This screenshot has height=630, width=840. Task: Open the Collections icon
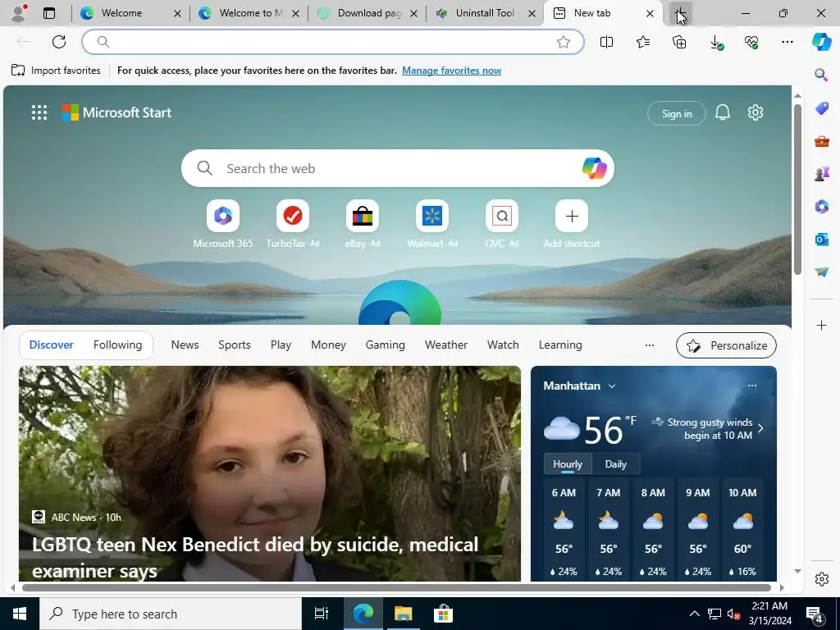click(x=679, y=42)
